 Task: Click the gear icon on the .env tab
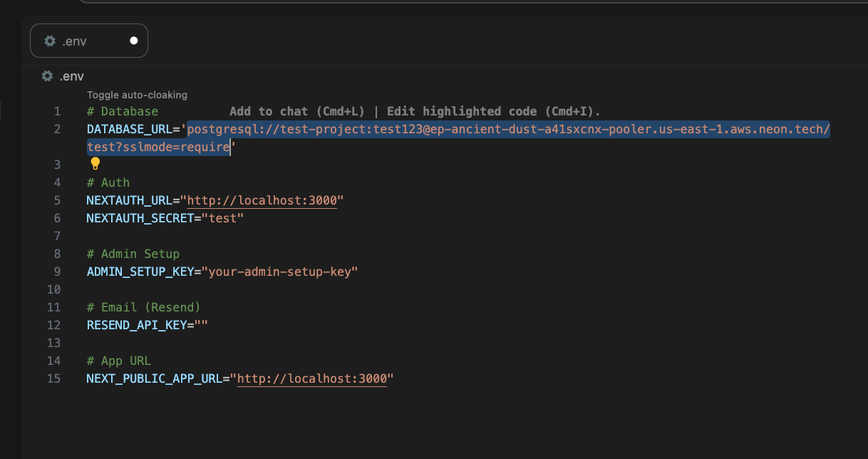(48, 41)
